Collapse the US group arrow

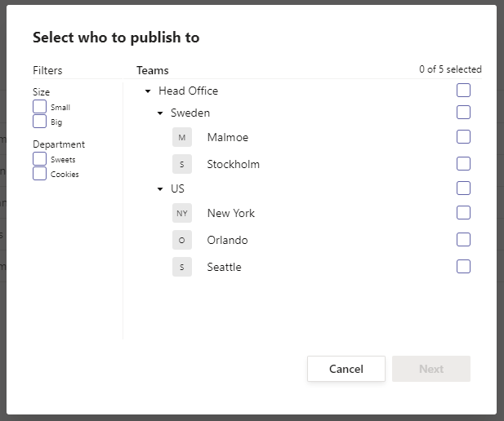pos(160,189)
